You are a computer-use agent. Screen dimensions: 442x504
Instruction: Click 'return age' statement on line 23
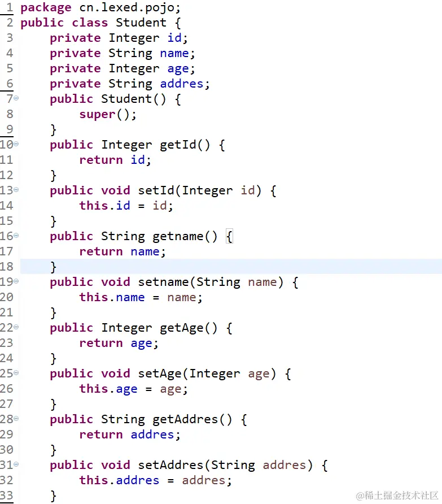[x=116, y=344]
